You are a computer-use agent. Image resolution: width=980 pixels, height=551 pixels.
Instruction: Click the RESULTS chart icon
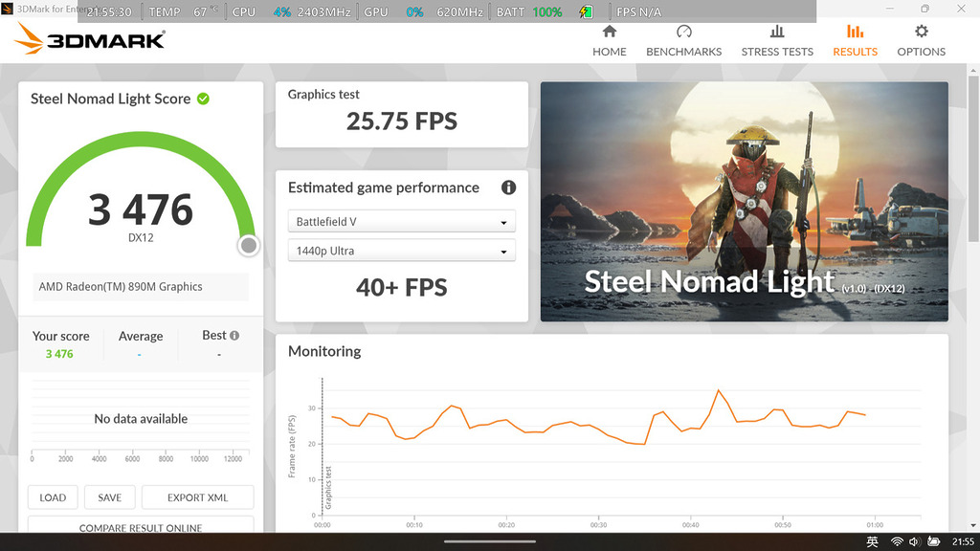[855, 32]
